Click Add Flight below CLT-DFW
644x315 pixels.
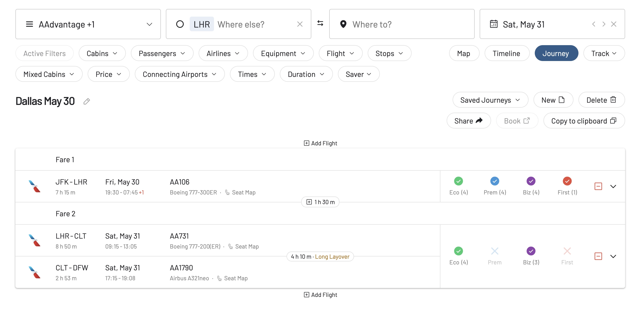[x=320, y=294]
